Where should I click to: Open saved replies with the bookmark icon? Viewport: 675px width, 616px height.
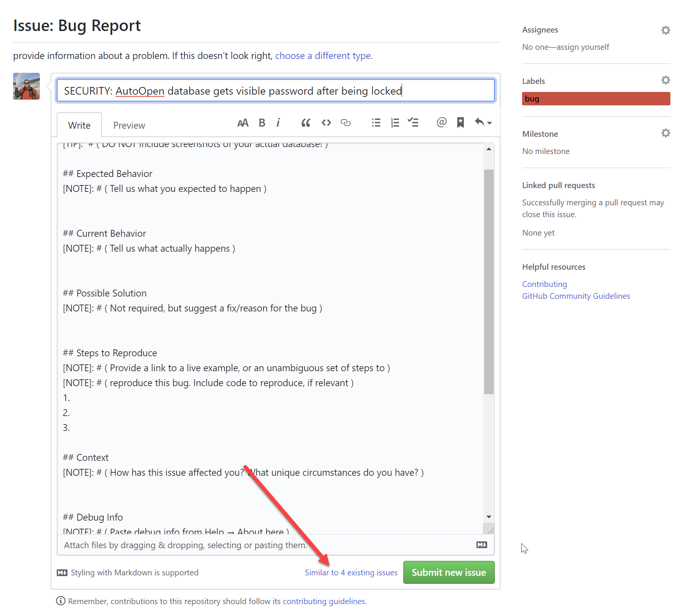(x=460, y=123)
